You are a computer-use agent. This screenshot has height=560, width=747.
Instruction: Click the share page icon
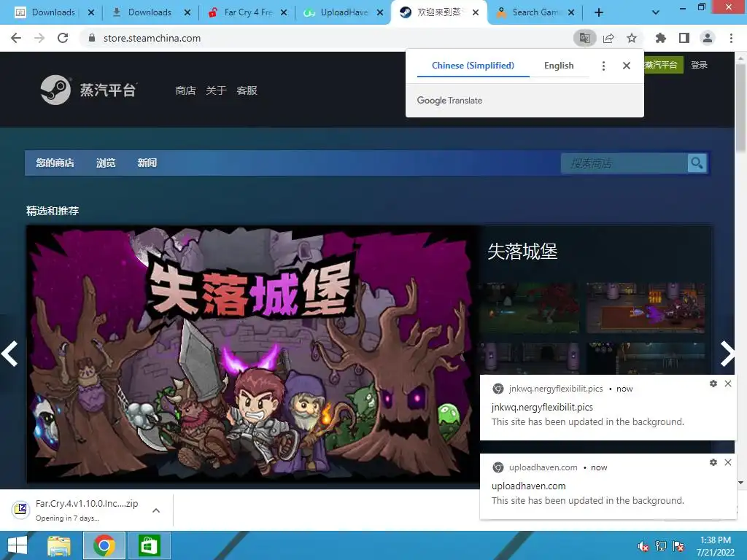pos(608,38)
